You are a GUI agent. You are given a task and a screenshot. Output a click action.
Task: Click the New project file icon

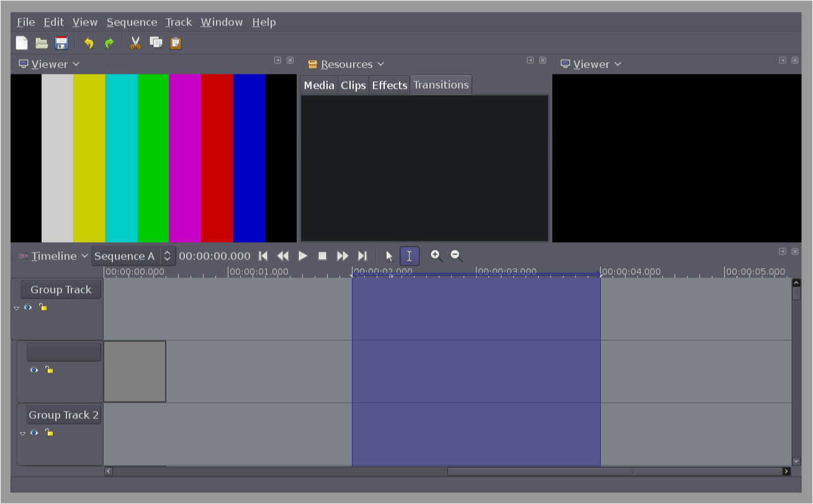22,43
